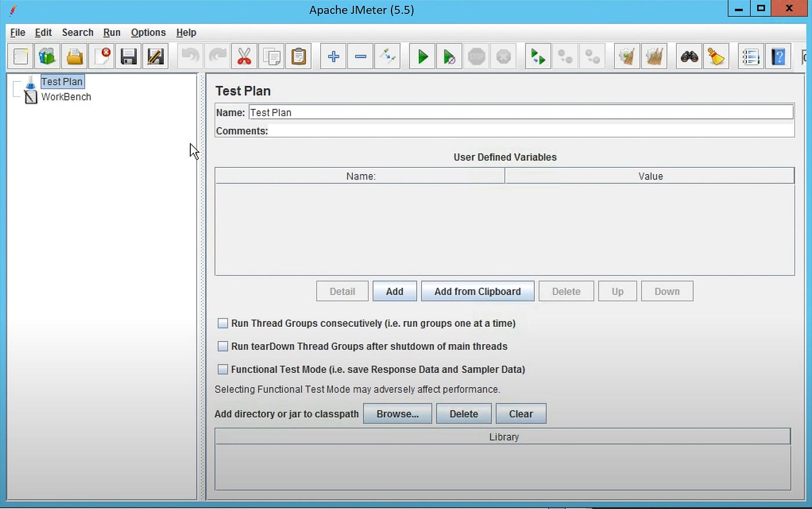
Task: Open the Edit menu
Action: [43, 33]
